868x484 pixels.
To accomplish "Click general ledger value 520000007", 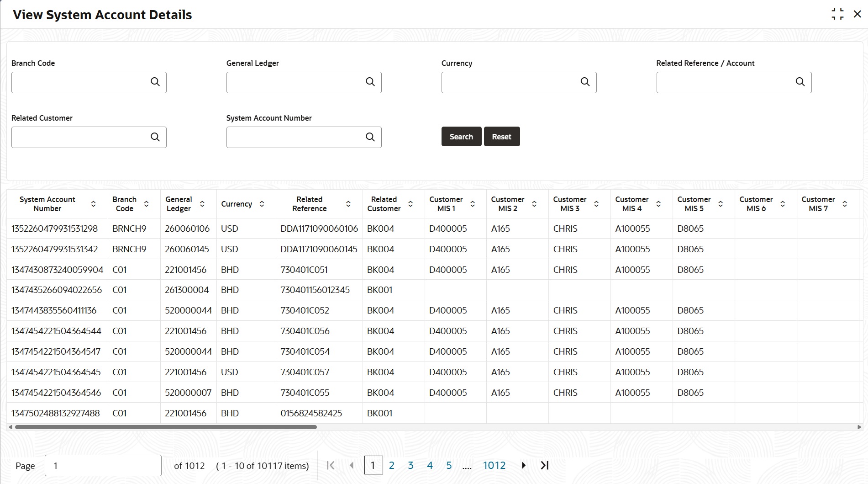I will (188, 393).
